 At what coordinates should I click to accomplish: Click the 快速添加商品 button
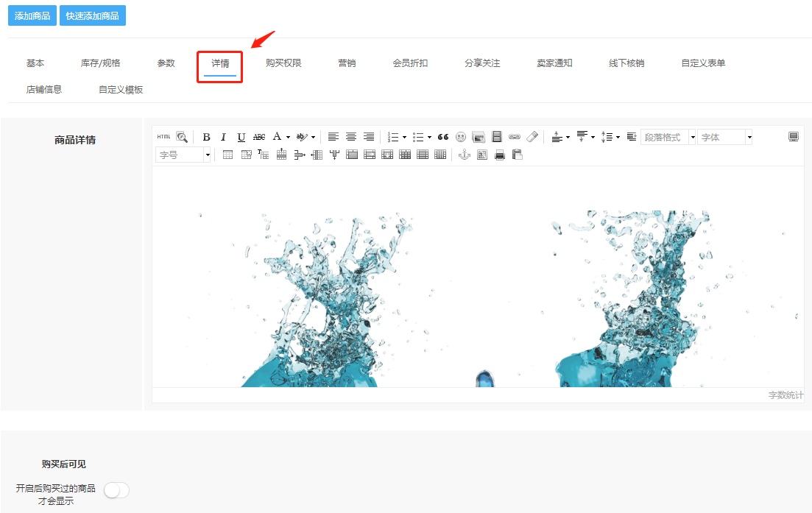[x=93, y=15]
